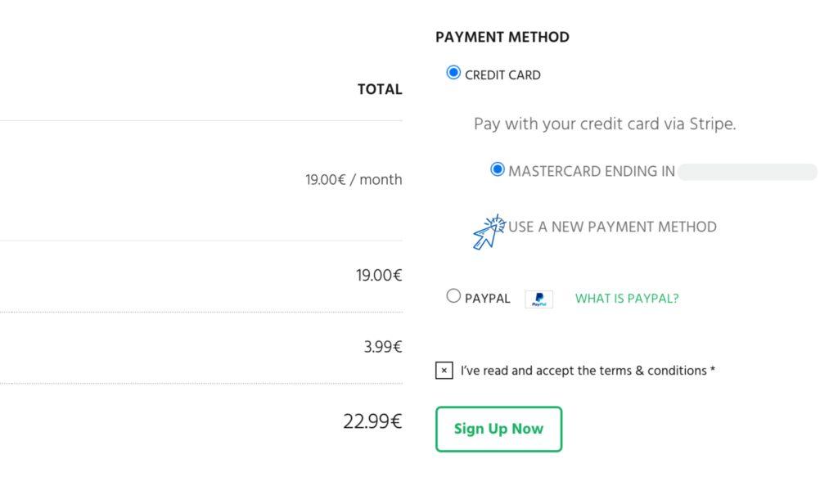The image size is (838, 504).
Task: Click the Credit Card label text
Action: (x=502, y=75)
